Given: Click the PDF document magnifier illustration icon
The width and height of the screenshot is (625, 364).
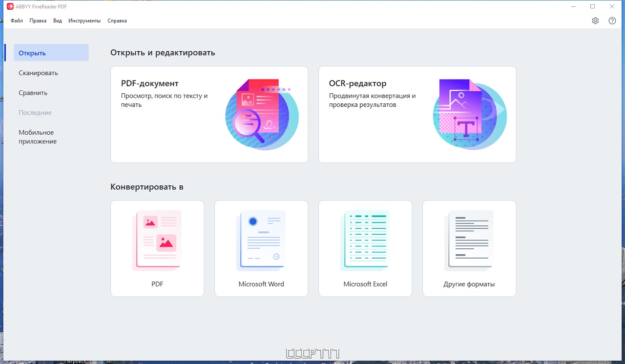Looking at the screenshot, I should click(261, 114).
